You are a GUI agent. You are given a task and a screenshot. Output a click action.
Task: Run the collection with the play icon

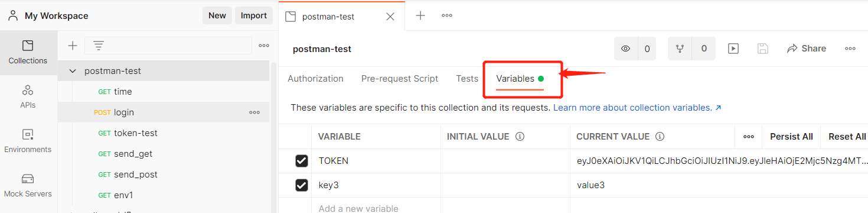(733, 49)
